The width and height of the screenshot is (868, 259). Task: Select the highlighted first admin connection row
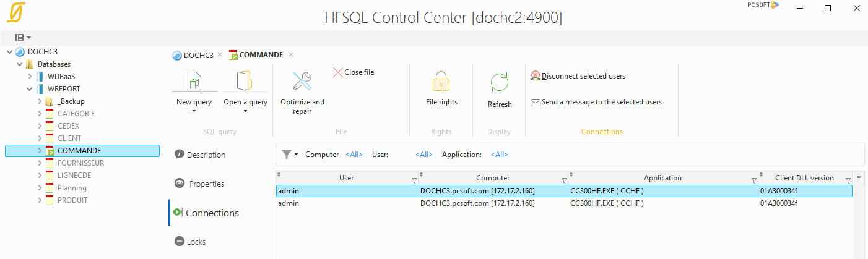(564, 192)
